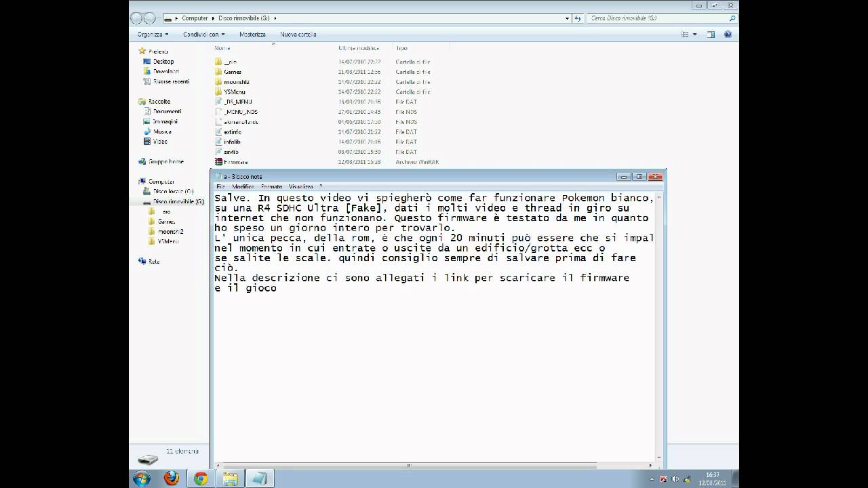Click Computer in the address breadcrumb
The width and height of the screenshot is (868, 488).
pyautogui.click(x=195, y=18)
